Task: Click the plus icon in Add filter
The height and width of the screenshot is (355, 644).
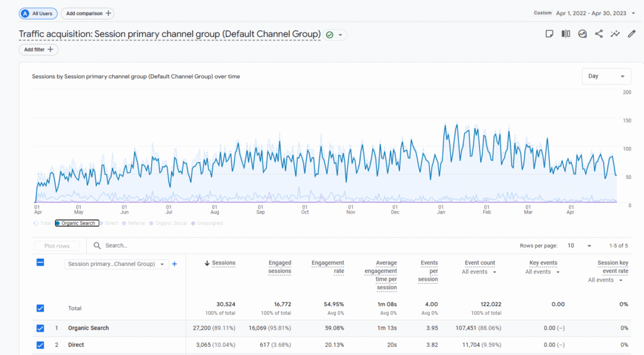Action: [50, 49]
